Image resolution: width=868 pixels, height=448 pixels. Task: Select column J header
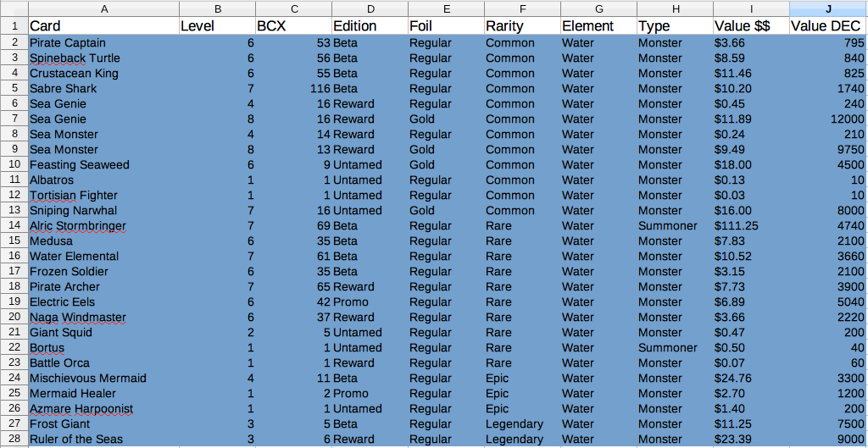coord(828,8)
